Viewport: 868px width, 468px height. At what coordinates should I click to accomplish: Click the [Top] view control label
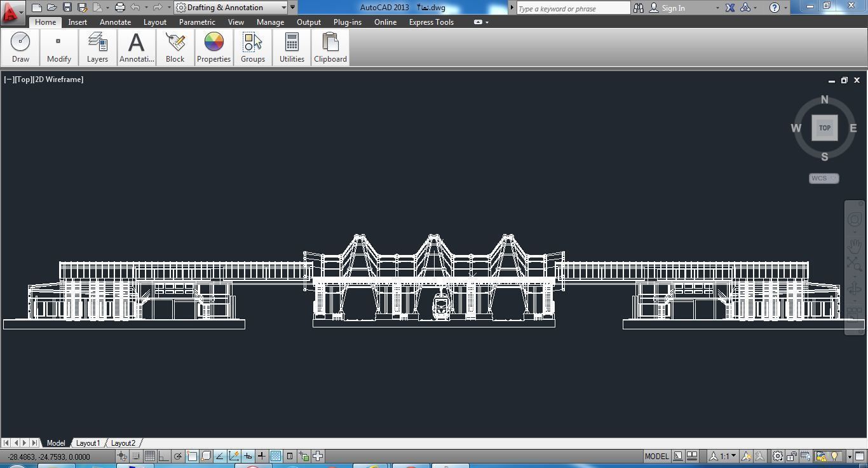pyautogui.click(x=22, y=79)
